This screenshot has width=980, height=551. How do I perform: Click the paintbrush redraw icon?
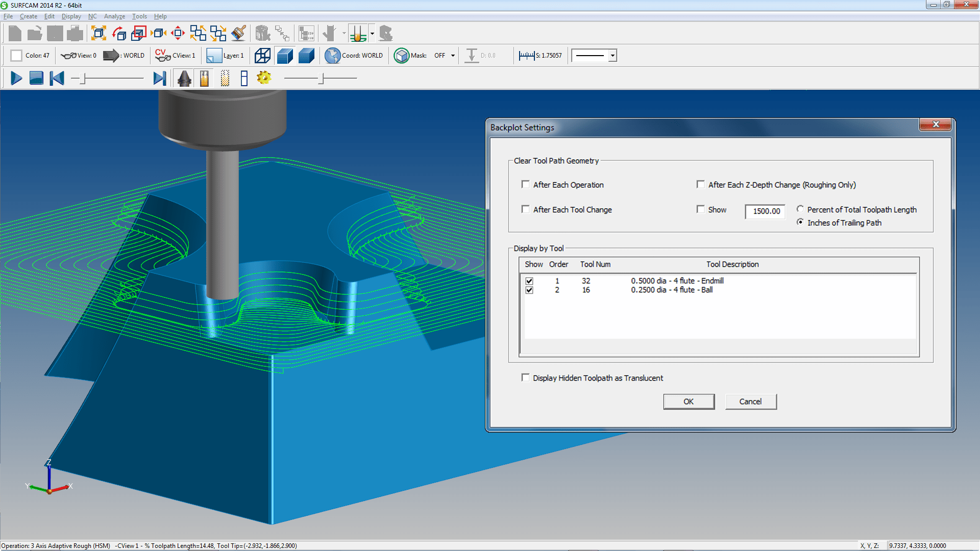238,33
